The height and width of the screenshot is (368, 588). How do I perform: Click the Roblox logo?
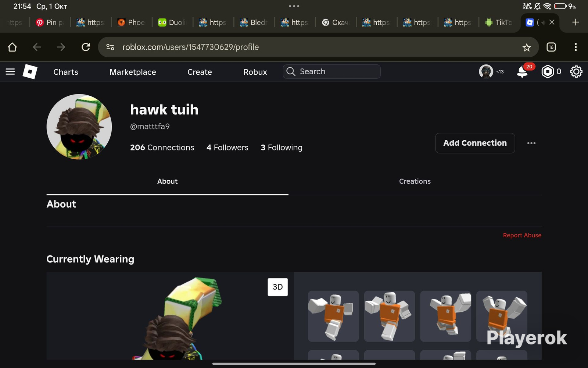[30, 72]
